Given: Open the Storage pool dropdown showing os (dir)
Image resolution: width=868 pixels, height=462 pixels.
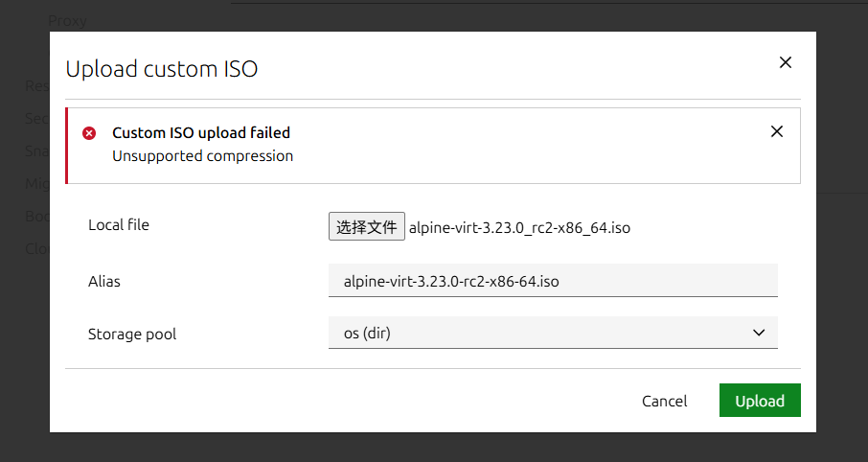Looking at the screenshot, I should click(x=552, y=333).
